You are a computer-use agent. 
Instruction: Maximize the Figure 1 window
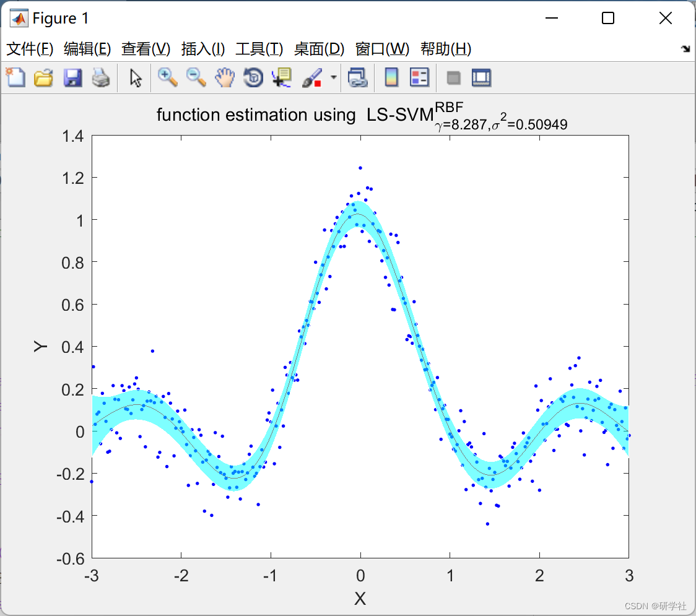tap(608, 18)
